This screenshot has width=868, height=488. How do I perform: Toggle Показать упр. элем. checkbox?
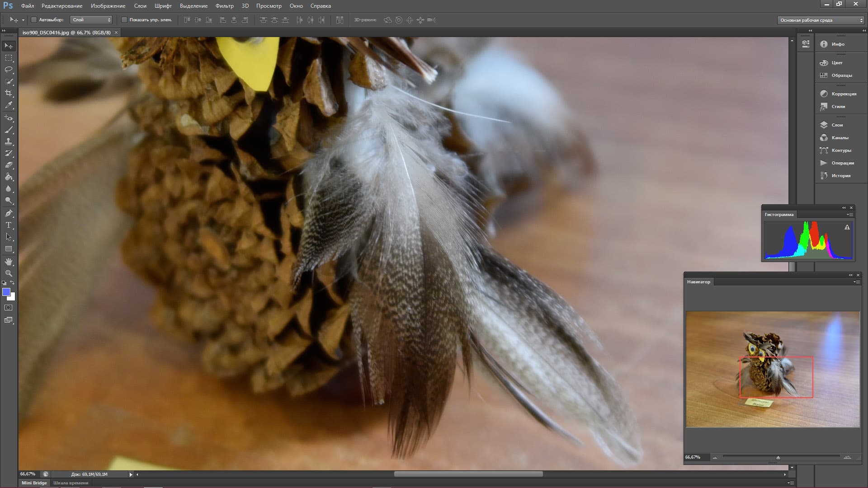click(124, 20)
